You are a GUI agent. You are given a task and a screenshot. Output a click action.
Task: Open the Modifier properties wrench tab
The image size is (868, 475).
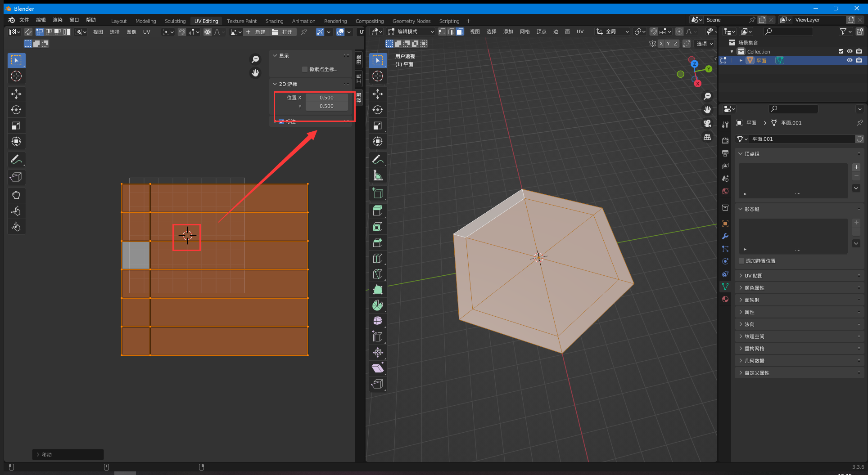click(x=725, y=236)
